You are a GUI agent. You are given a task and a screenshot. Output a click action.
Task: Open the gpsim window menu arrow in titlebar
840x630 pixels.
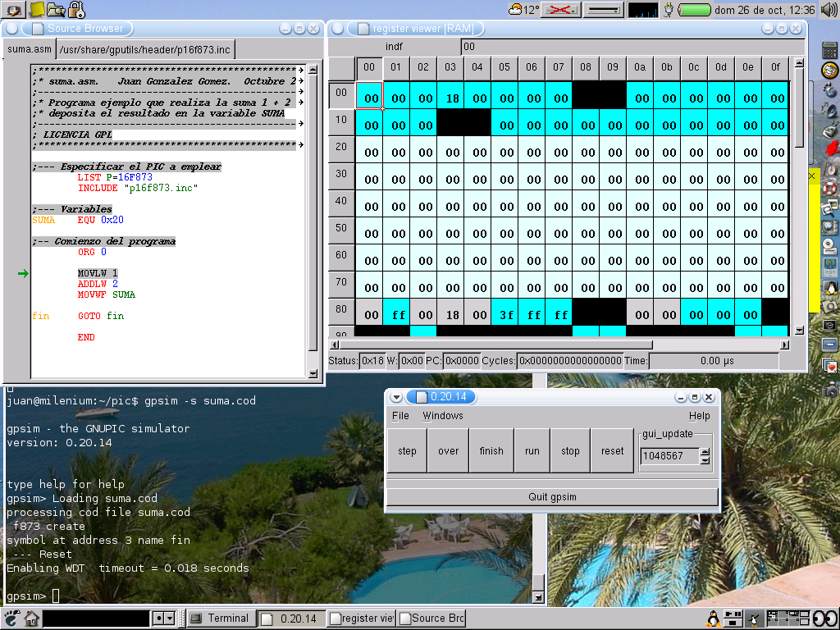(396, 397)
